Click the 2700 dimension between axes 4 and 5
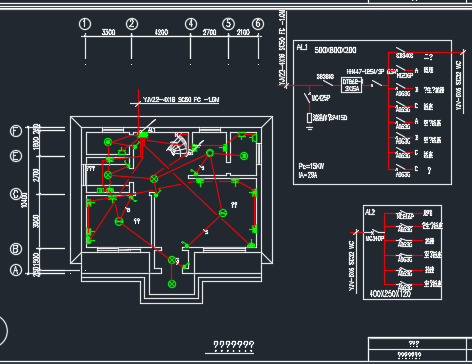 click(x=210, y=32)
